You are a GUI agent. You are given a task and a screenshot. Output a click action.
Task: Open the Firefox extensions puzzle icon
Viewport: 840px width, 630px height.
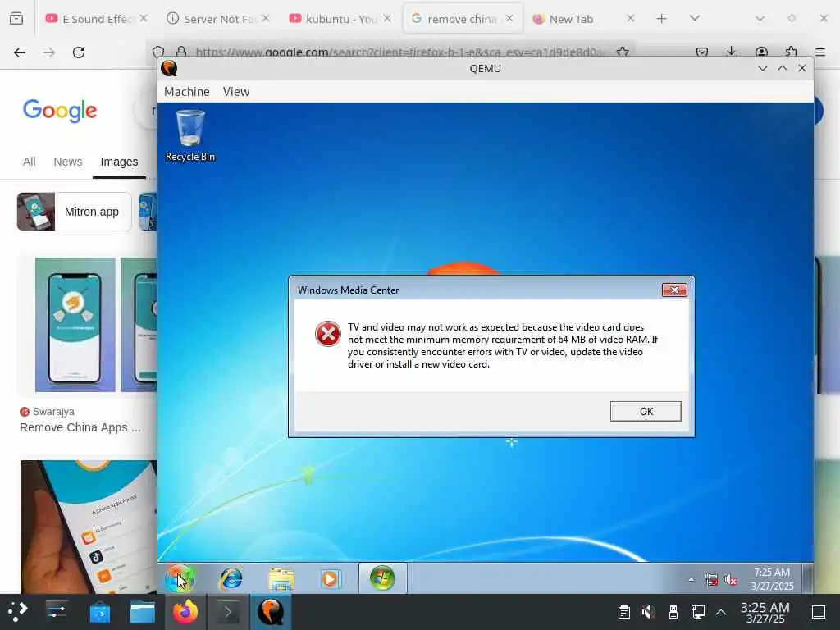click(x=791, y=52)
